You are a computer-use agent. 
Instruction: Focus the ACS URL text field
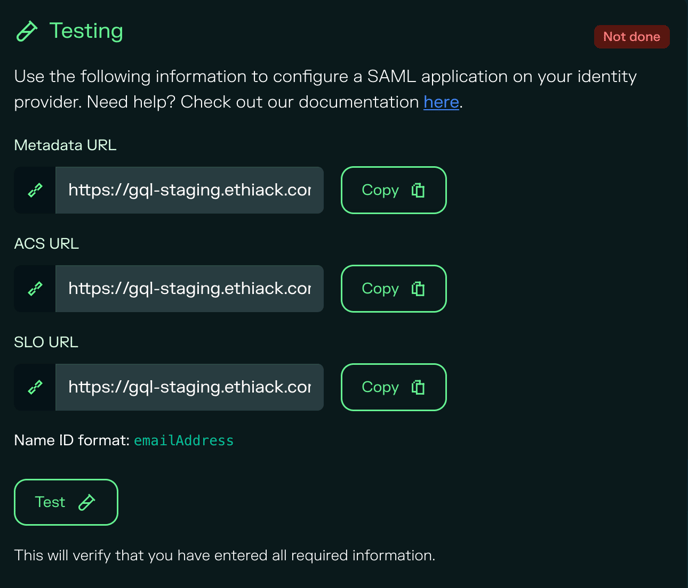(x=189, y=289)
